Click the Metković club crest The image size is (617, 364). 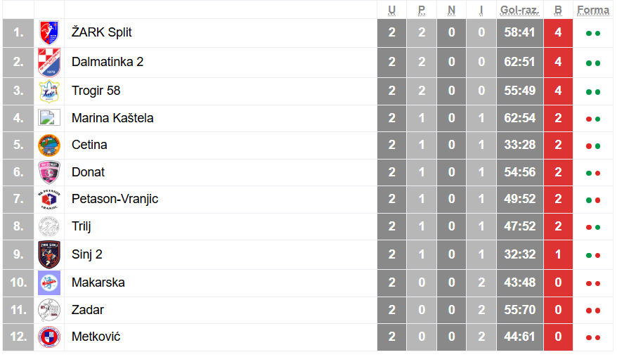point(49,337)
